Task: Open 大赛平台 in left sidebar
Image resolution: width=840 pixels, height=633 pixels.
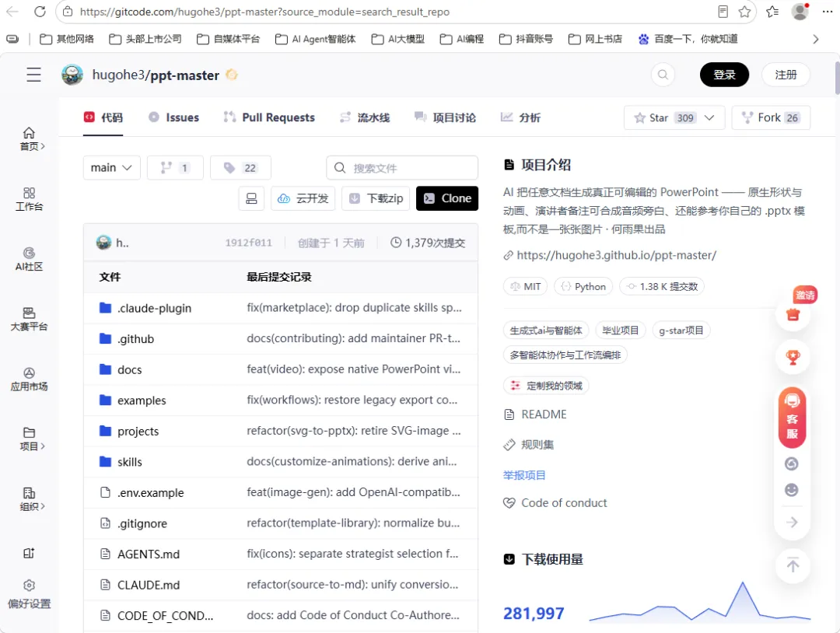Action: pos(30,319)
